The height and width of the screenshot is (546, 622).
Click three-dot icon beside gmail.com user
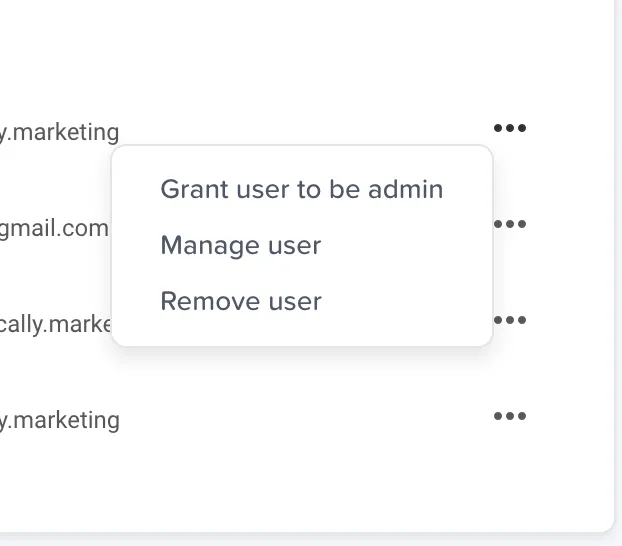510,224
